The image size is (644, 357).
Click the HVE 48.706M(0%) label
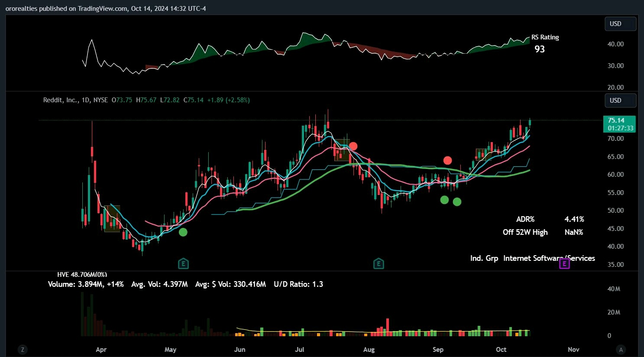pos(82,275)
